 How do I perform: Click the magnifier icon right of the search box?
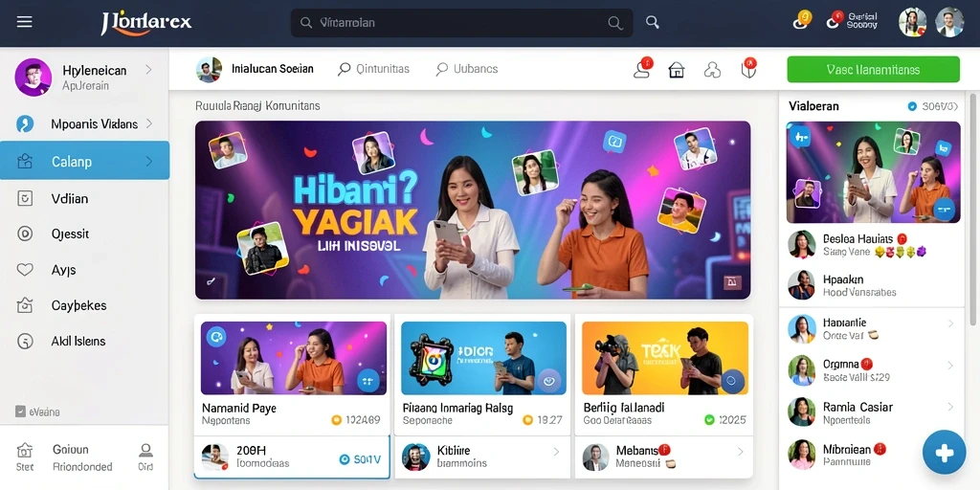653,23
